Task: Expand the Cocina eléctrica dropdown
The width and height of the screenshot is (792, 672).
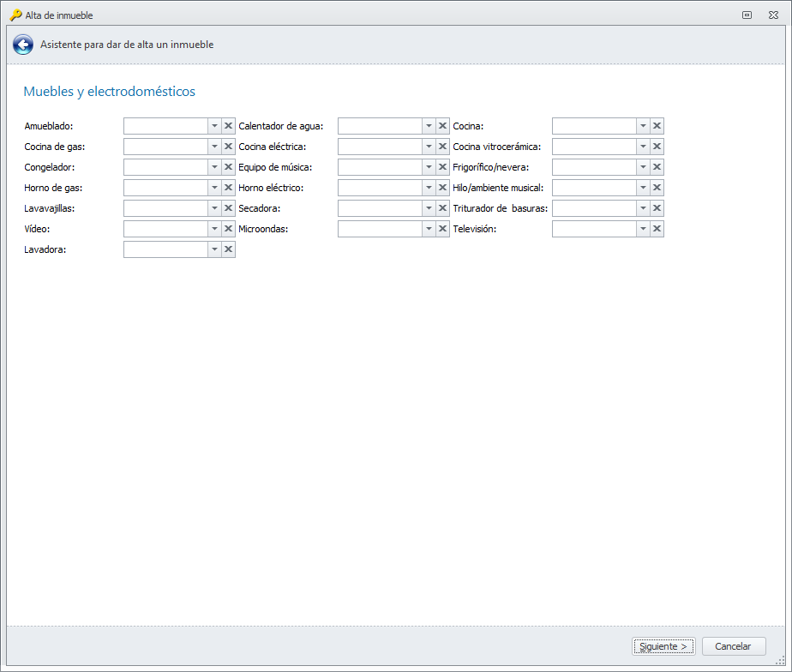Action: point(429,147)
